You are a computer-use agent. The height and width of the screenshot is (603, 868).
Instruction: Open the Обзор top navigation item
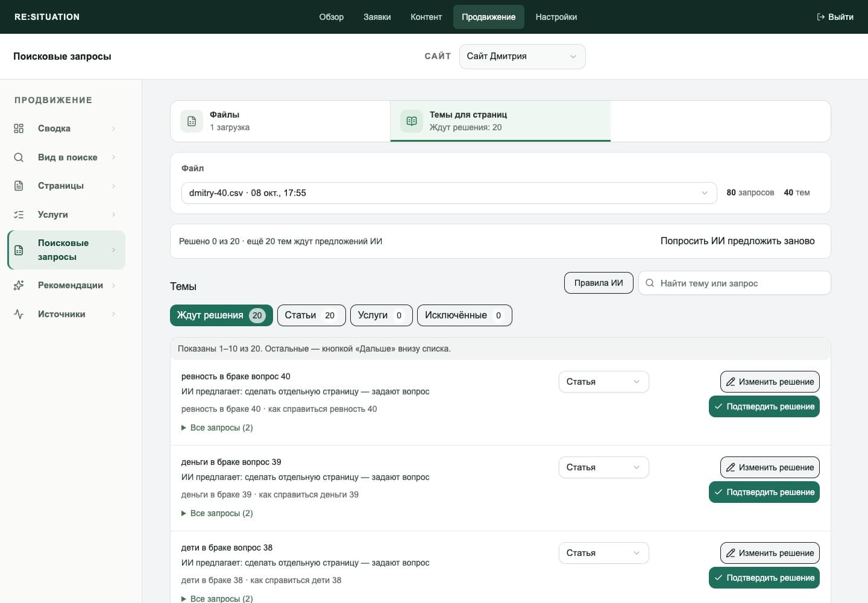[332, 17]
